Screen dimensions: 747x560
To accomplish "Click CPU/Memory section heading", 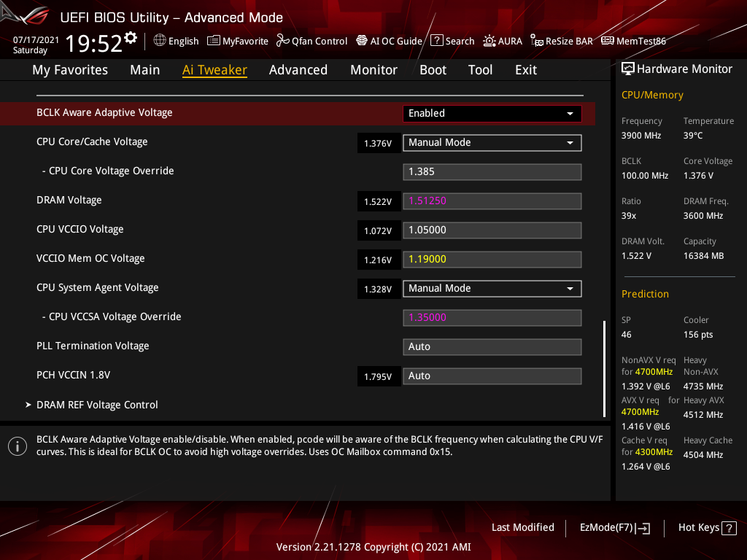I will [652, 96].
